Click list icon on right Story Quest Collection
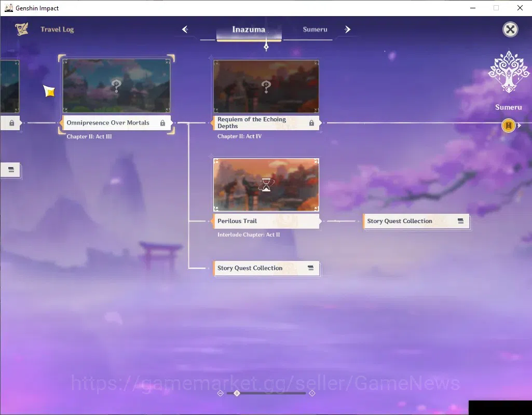The width and height of the screenshot is (532, 415). tap(460, 221)
